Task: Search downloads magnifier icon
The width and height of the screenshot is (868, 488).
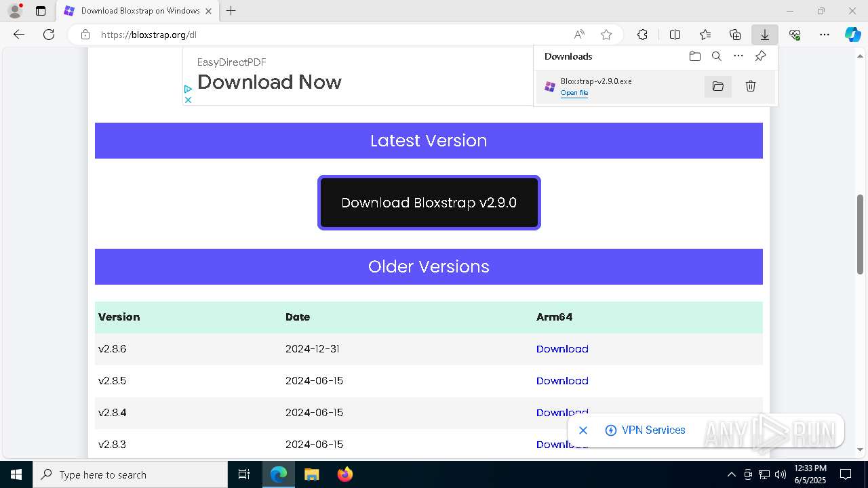Action: (x=716, y=56)
